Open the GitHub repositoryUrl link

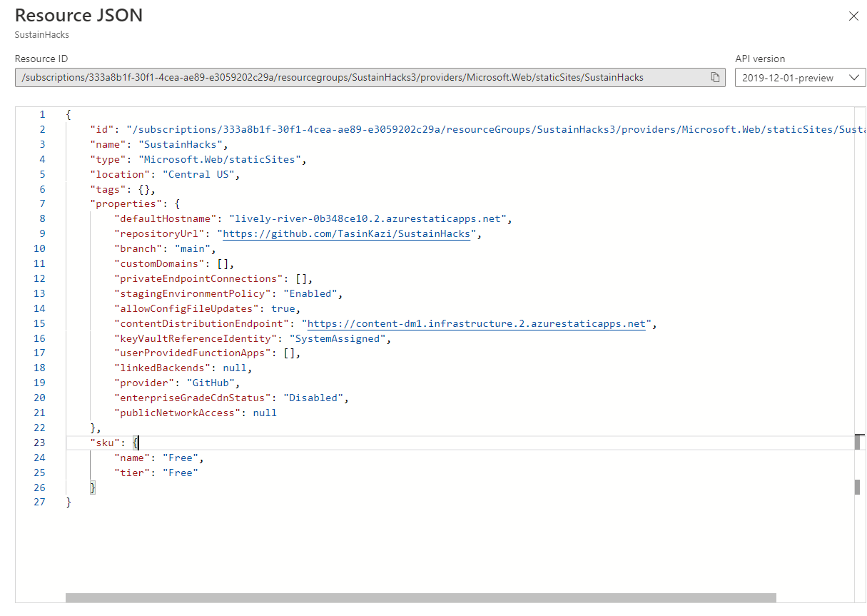click(347, 233)
